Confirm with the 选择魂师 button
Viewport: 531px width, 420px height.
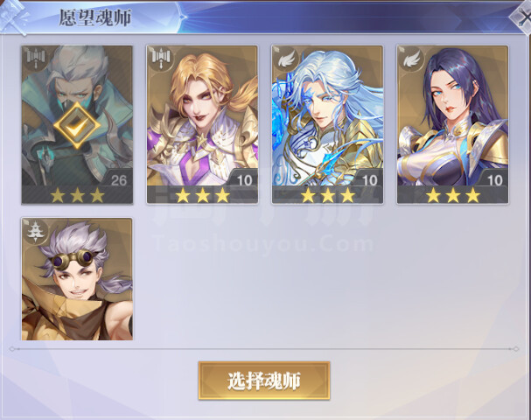coord(264,381)
